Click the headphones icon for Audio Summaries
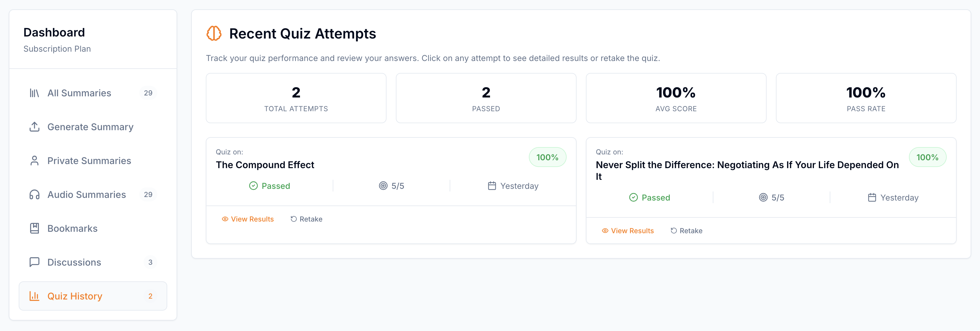 pos(34,194)
